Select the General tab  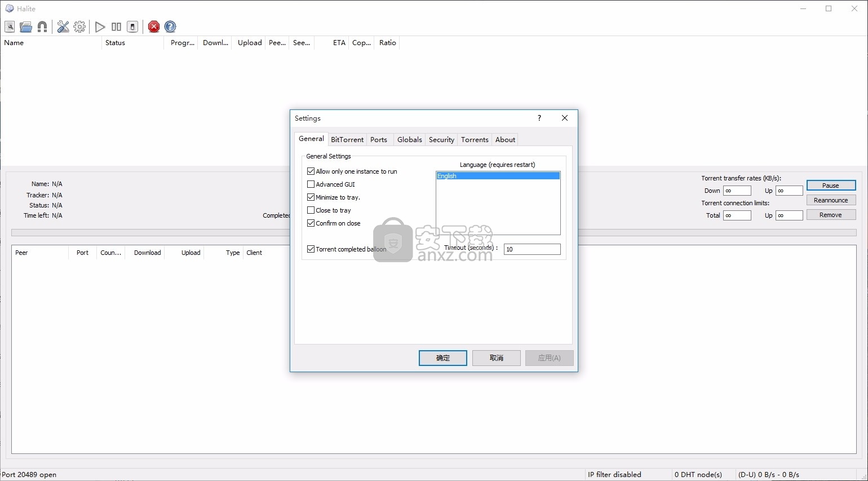[x=311, y=139]
